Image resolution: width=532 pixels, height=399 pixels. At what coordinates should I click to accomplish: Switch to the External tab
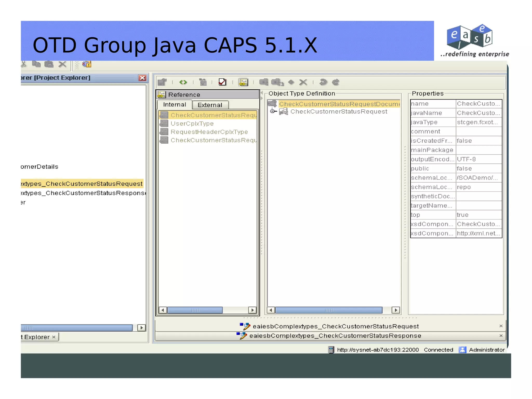[x=210, y=105]
